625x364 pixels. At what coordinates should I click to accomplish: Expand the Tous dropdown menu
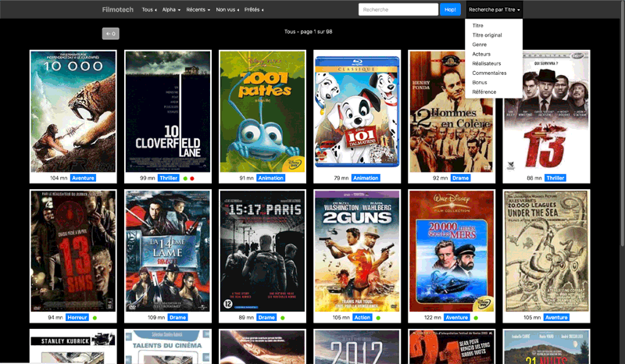click(149, 9)
